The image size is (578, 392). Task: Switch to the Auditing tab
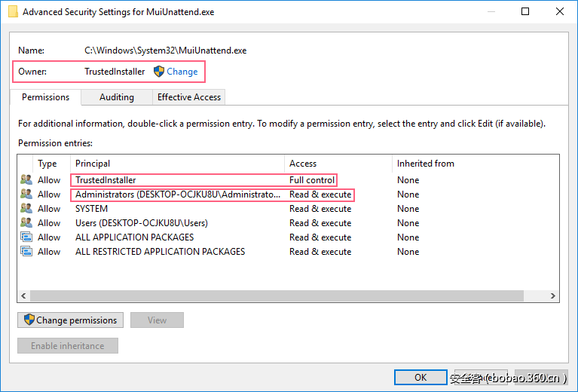(117, 97)
